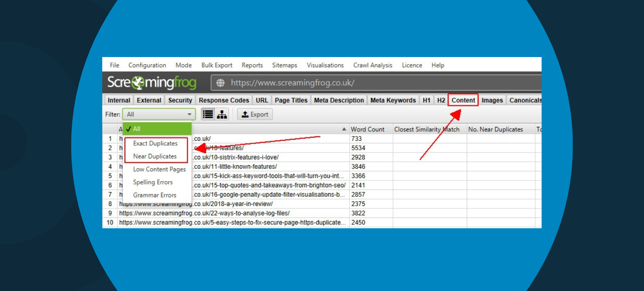Click word count value 5534
This screenshot has height=291, width=644.
coord(358,148)
